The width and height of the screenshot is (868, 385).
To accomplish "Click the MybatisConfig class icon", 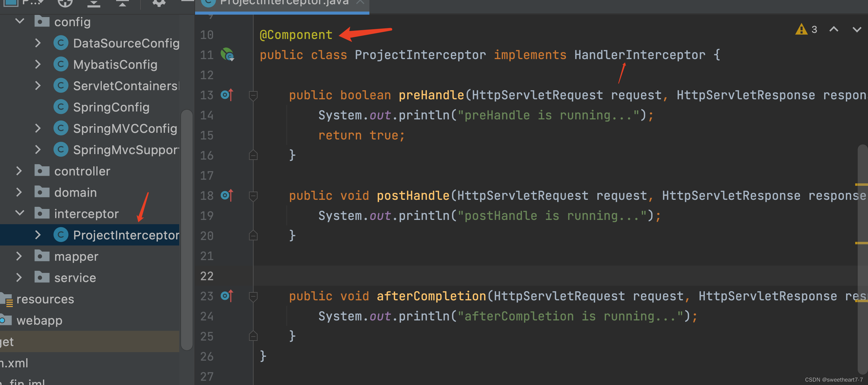I will [x=61, y=64].
